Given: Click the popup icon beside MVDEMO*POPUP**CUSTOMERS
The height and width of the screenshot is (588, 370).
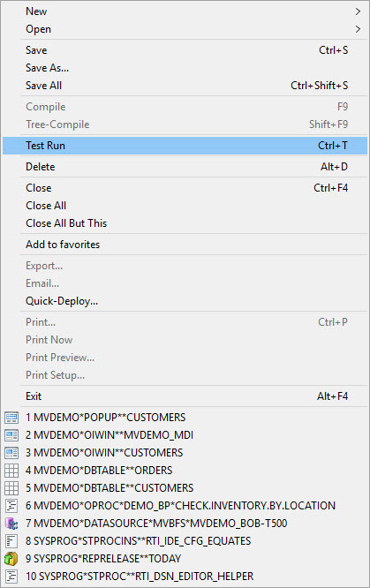Looking at the screenshot, I should point(11,418).
